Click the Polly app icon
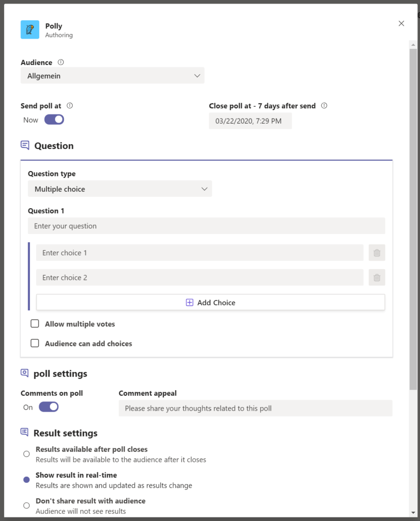420x521 pixels. point(30,30)
